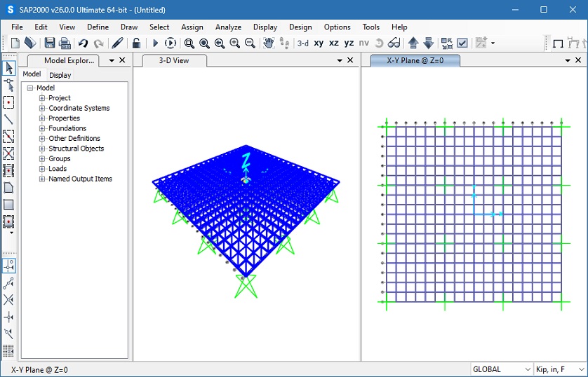Expand more draw tools arrow in left toolbar
This screenshot has width=588, height=377.
(12, 233)
